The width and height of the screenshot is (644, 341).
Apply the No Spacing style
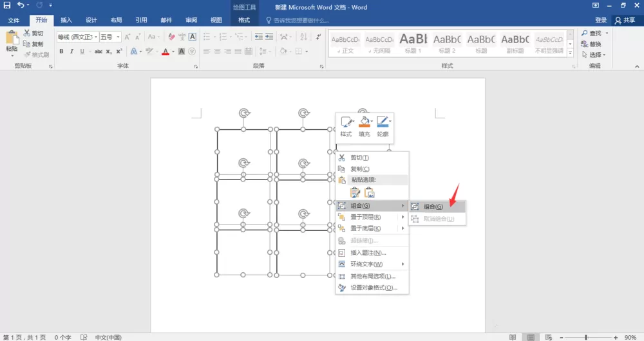click(x=379, y=44)
